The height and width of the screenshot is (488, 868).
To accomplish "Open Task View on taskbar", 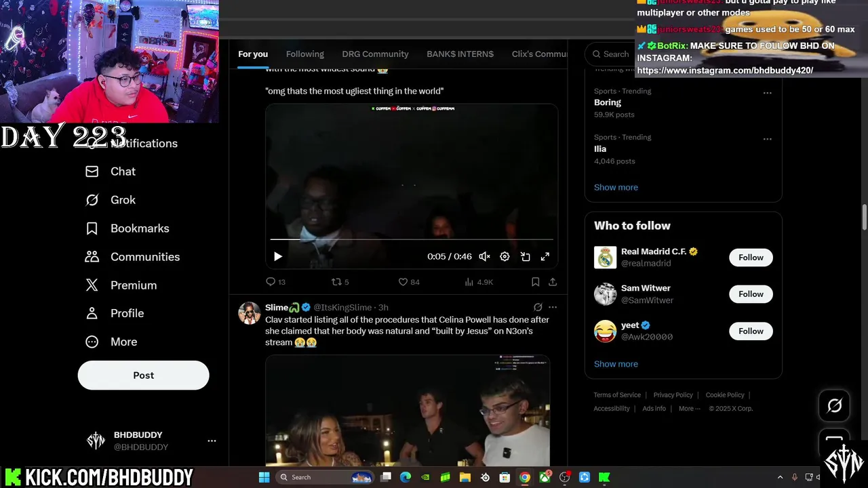I will (x=386, y=477).
